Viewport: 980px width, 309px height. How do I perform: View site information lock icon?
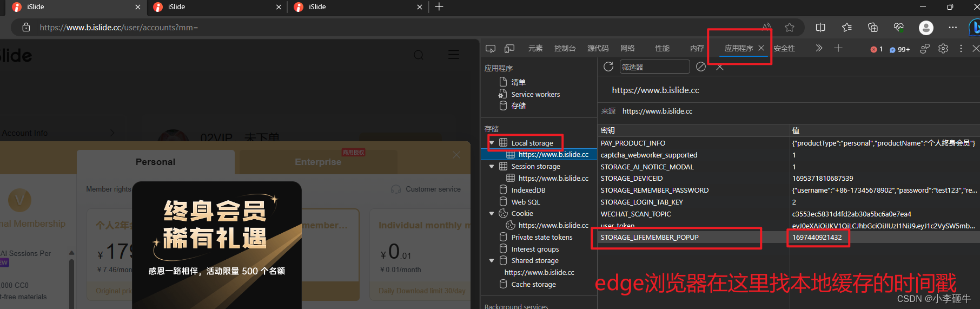click(26, 28)
